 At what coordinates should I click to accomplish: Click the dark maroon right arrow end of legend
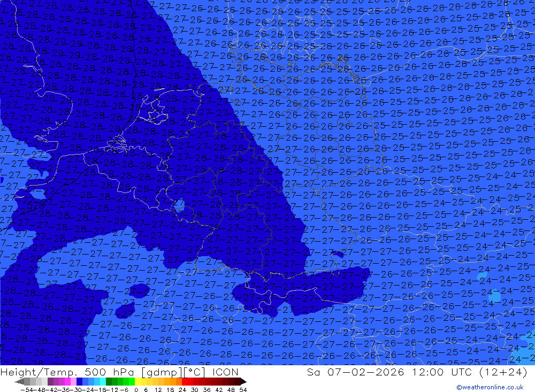coord(243,382)
